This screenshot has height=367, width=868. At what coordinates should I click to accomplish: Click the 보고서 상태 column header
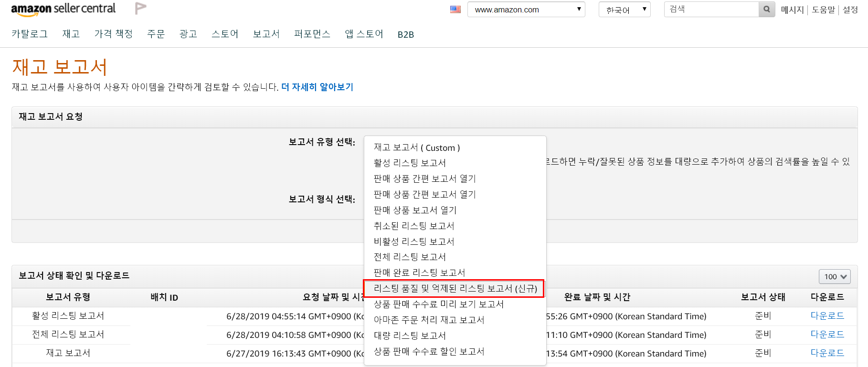tap(763, 297)
